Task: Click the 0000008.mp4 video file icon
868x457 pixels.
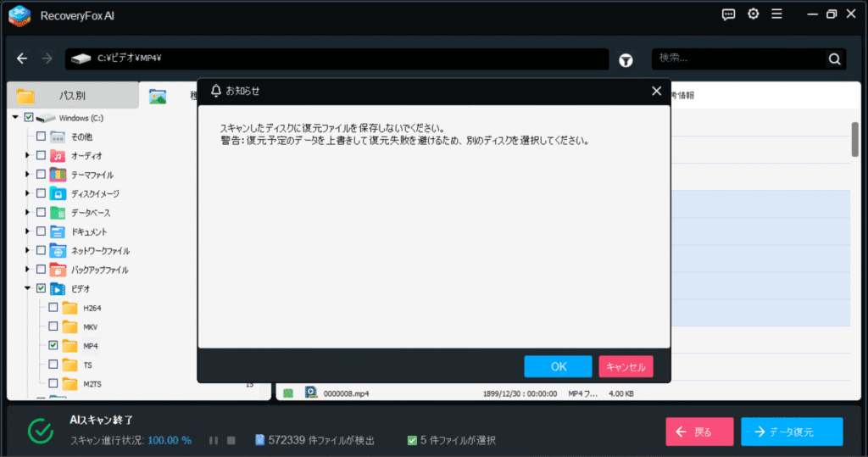Action: 311,393
